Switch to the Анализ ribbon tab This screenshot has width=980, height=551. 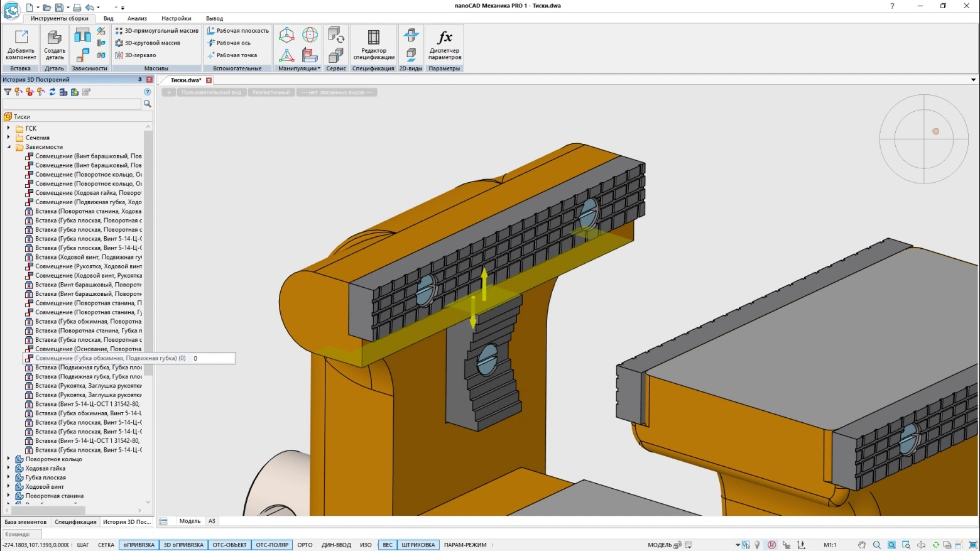click(x=137, y=18)
